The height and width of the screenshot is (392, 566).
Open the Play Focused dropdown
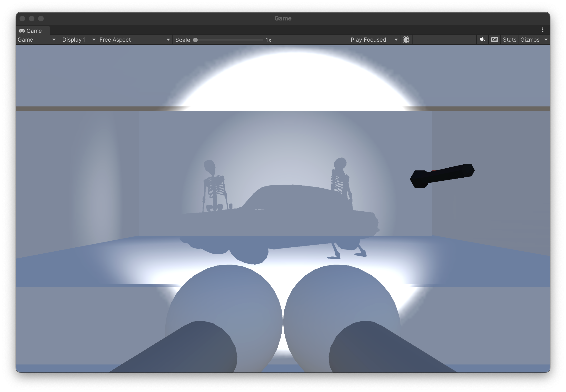pos(373,40)
